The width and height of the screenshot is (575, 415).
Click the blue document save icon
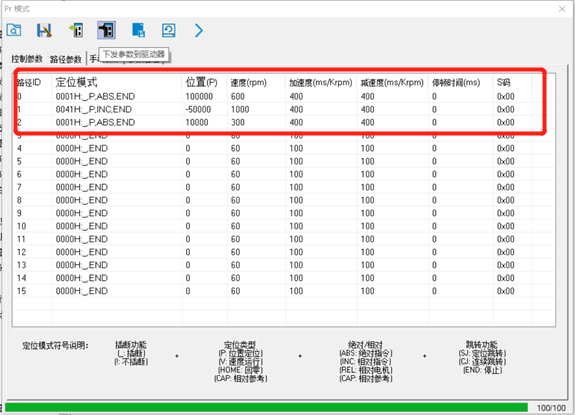138,30
